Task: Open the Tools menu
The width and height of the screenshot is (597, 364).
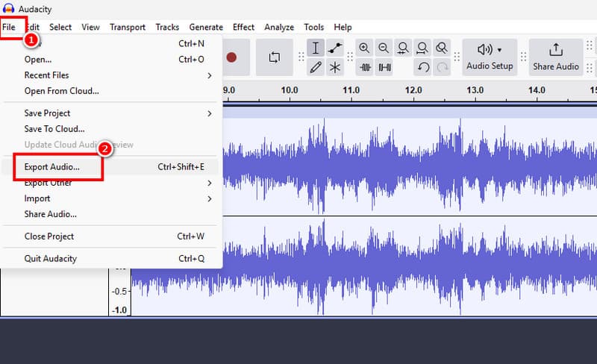Action: pyautogui.click(x=313, y=28)
